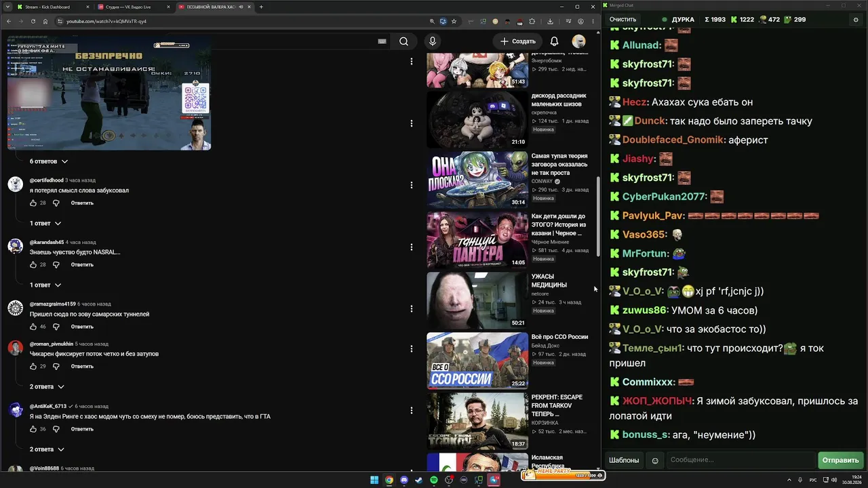Image resolution: width=868 pixels, height=488 pixels.
Task: Dislike the comment by @karandash45
Action: coord(56,264)
